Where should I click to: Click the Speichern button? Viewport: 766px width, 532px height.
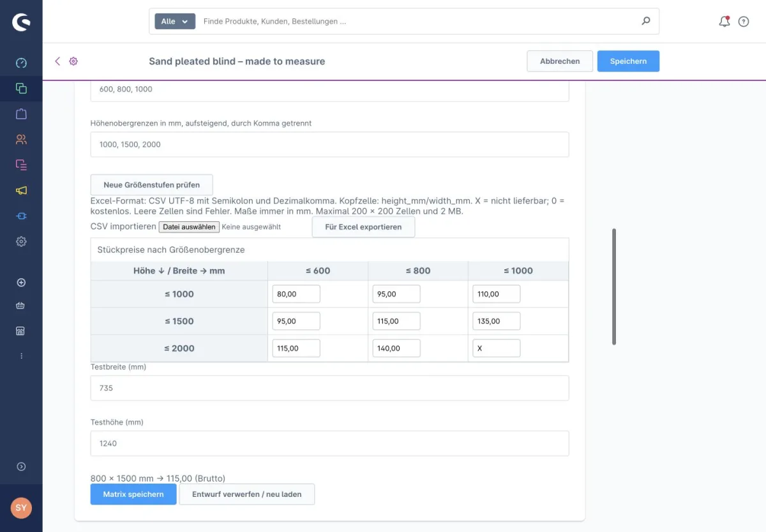(x=628, y=61)
